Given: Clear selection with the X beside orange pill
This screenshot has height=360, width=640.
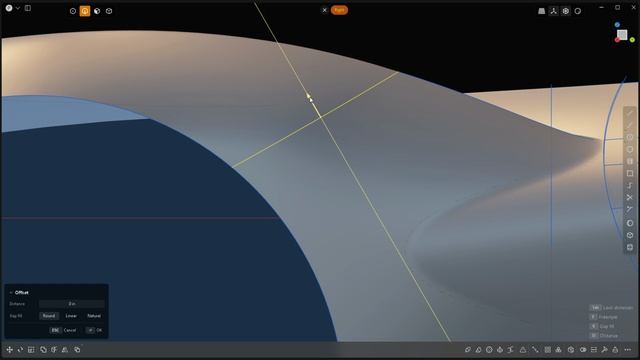Looking at the screenshot, I should 324,10.
